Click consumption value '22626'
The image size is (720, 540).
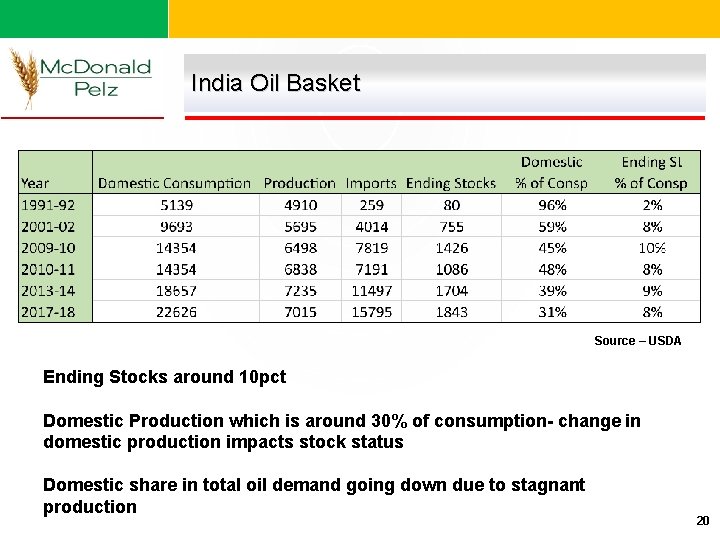[x=176, y=312]
